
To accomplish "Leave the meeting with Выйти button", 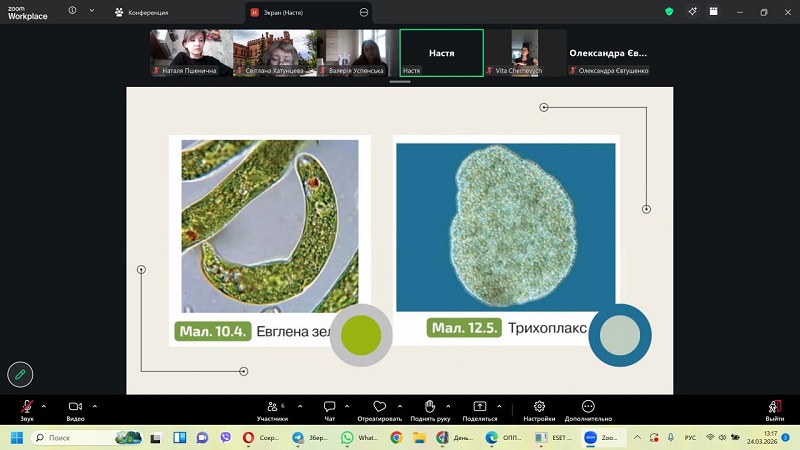I will (774, 408).
